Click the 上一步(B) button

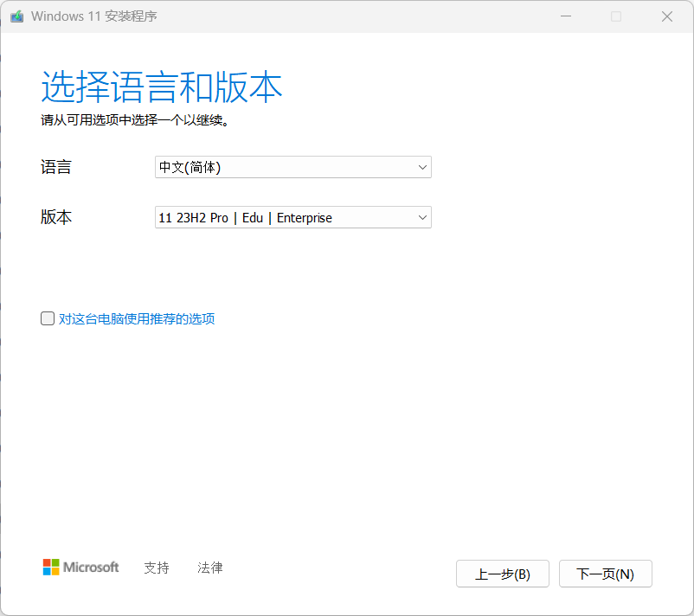[503, 574]
